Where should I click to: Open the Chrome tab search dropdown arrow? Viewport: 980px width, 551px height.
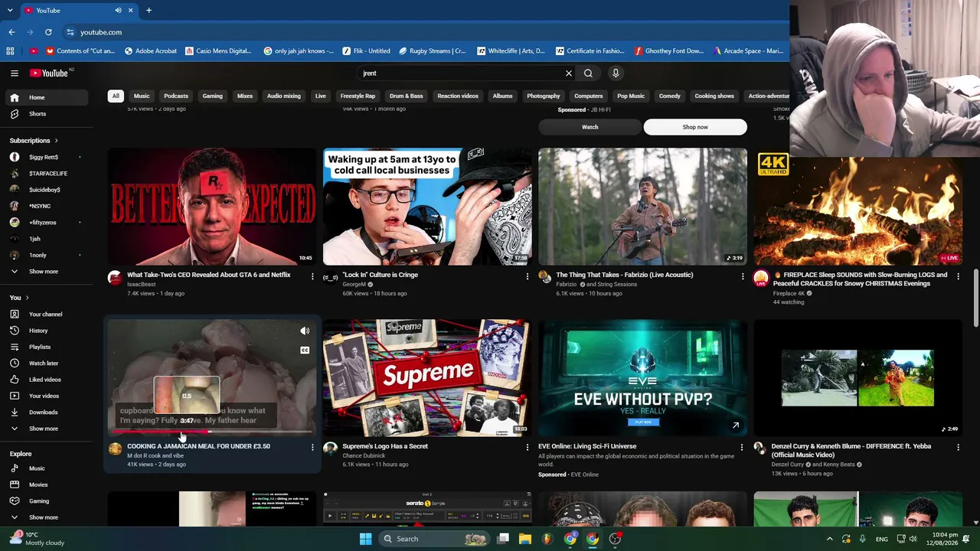[11, 11]
